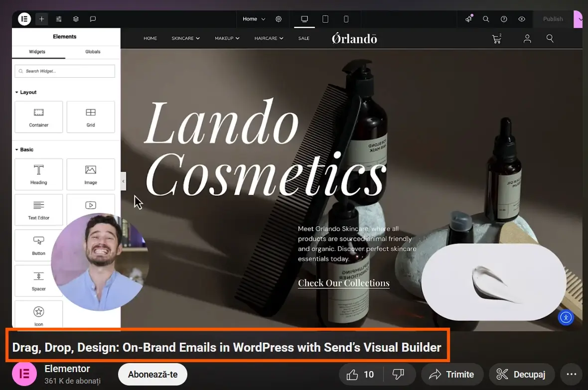Switch to the Globals tab
Screen dimensions: 588x390
point(93,51)
